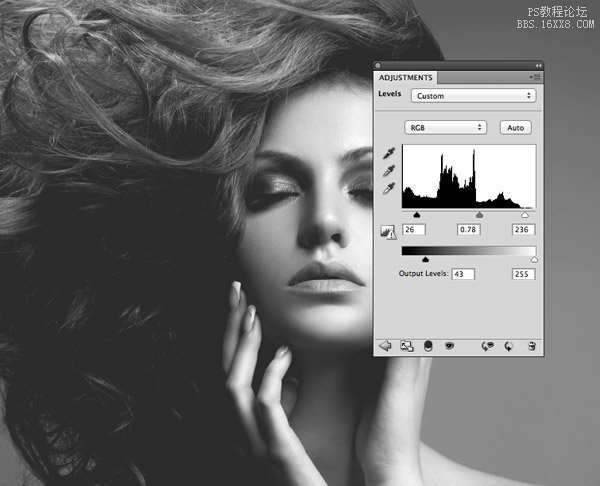Click the gamma input field showing 0.78

click(467, 230)
